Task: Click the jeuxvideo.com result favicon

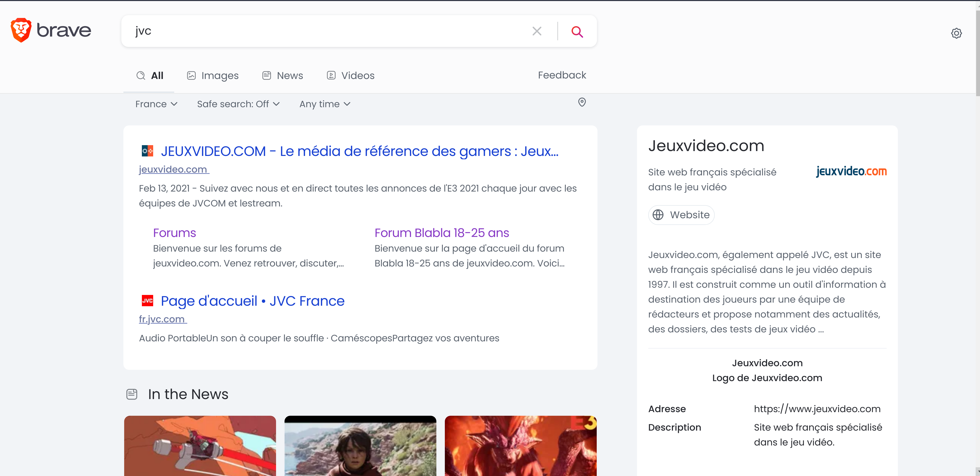Action: [147, 151]
